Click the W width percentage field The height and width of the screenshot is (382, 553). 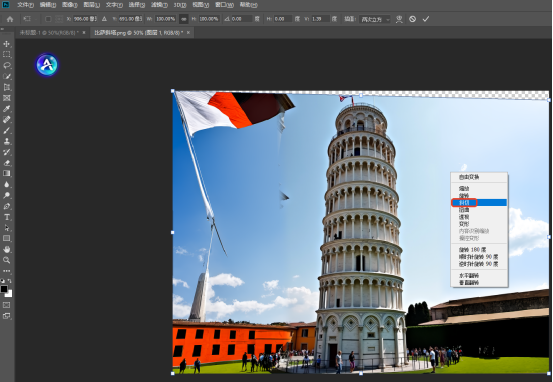[165, 19]
